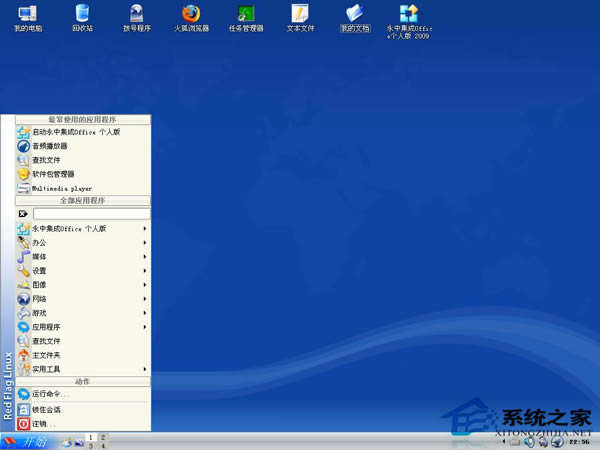Launch Multimedia player from the menu
The height and width of the screenshot is (450, 600).
tap(83, 188)
